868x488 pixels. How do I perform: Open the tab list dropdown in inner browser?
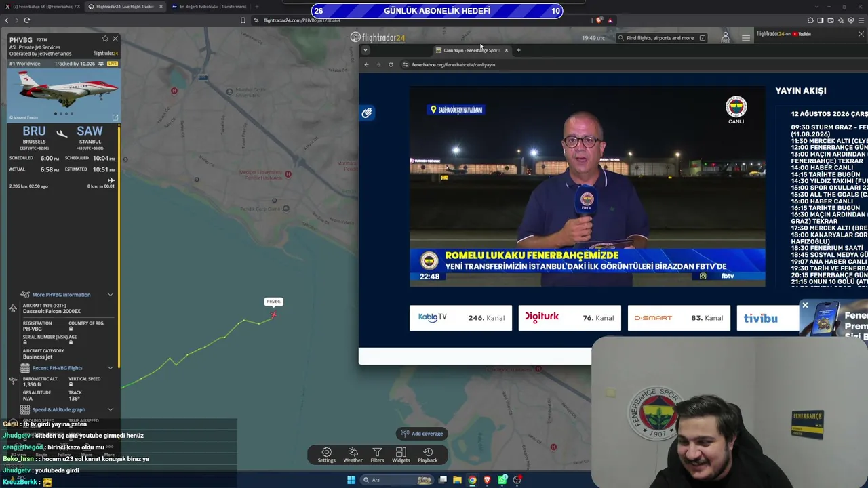(x=365, y=50)
